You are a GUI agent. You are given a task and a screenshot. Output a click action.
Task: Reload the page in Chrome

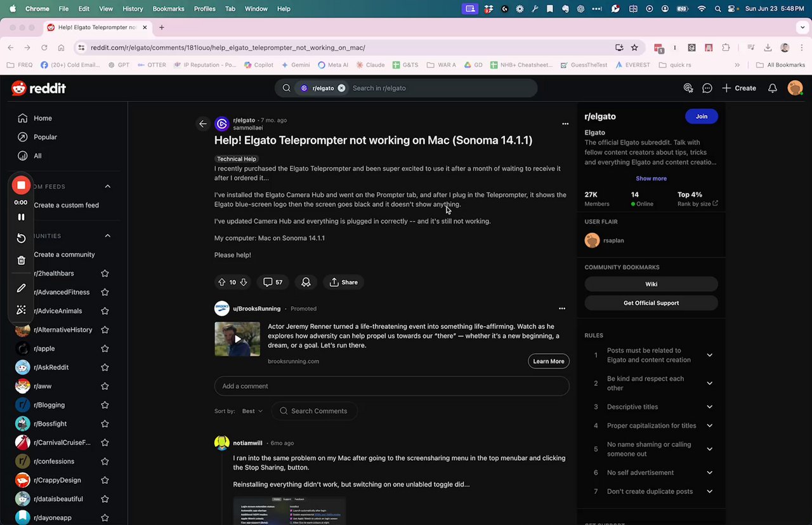tap(44, 48)
